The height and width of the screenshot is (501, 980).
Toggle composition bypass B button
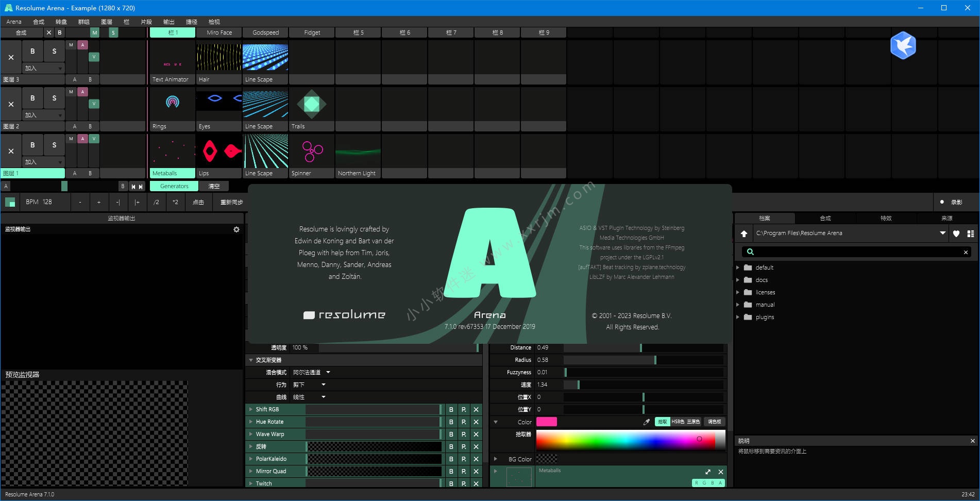(60, 32)
